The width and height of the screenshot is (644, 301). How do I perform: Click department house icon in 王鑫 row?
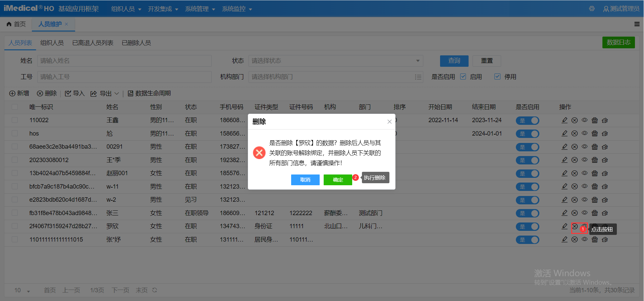605,120
